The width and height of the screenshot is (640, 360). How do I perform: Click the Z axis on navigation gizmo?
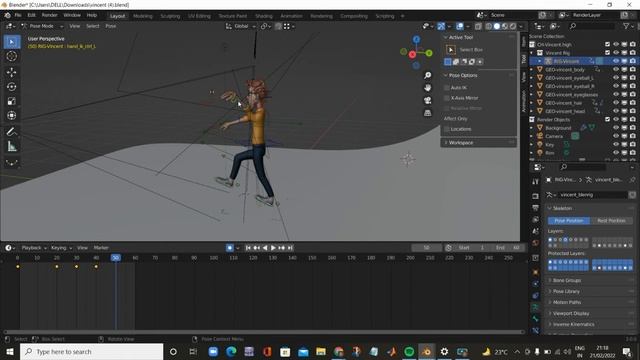(416, 40)
